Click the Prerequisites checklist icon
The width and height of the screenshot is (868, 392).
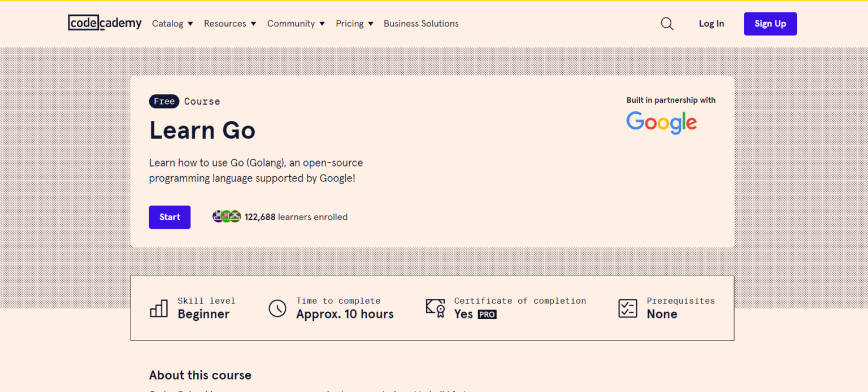click(x=628, y=308)
